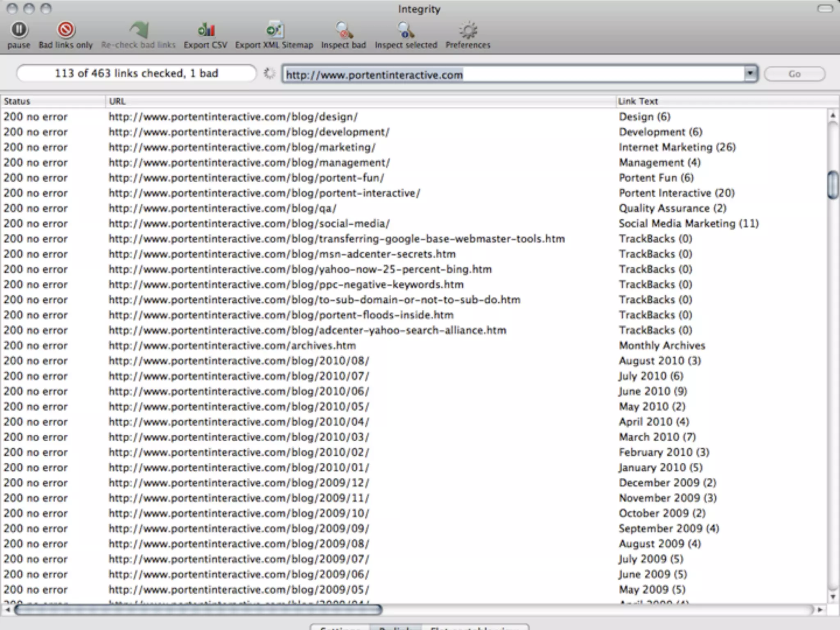This screenshot has width=840, height=630.
Task: Sort by the Status column header
Action: point(52,101)
